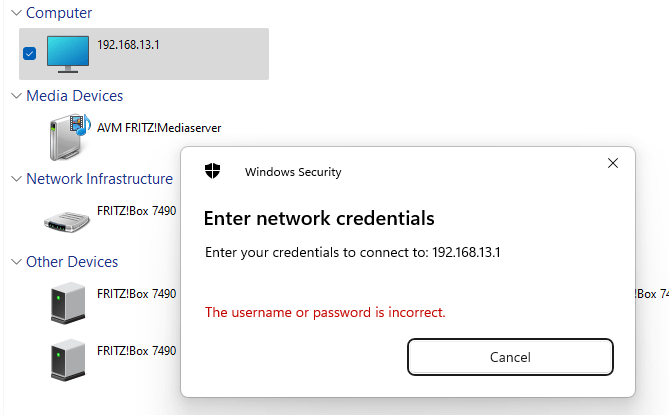Select the AVM FRITZ!Mediaserver media device icon
This screenshot has width=669, height=415.
[70, 137]
